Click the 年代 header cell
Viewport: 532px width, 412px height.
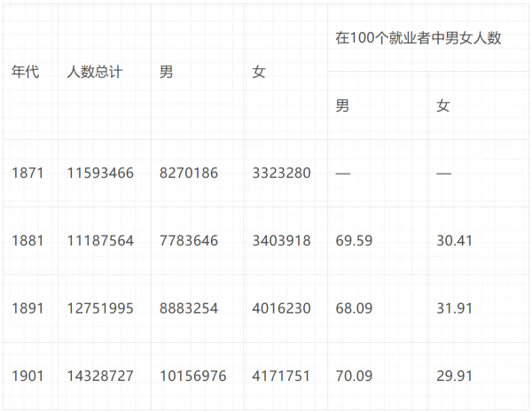click(30, 72)
